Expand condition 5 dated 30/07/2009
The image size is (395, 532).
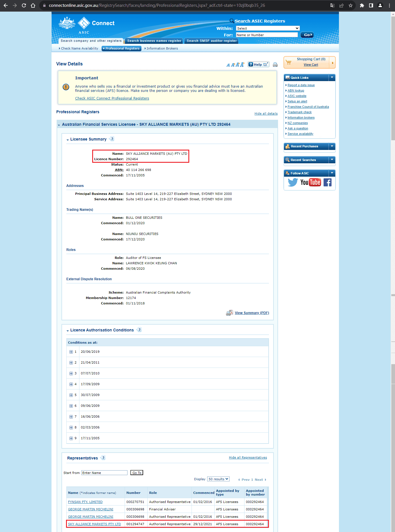click(71, 395)
